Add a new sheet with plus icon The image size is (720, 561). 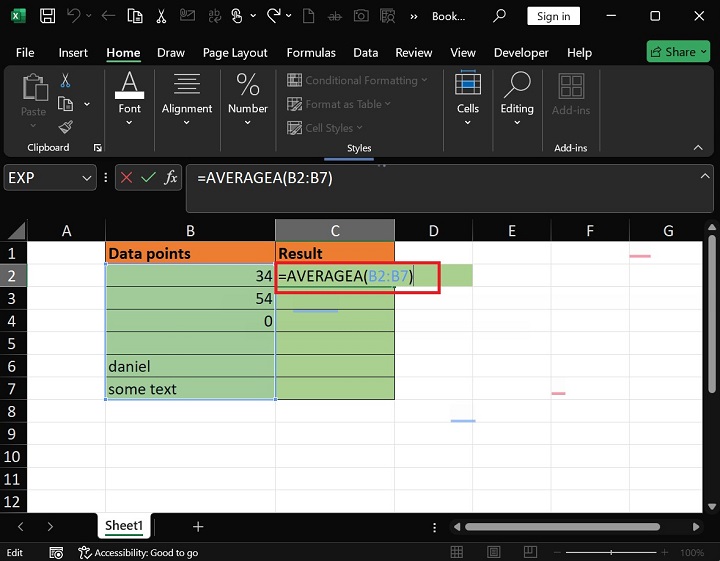coord(198,526)
